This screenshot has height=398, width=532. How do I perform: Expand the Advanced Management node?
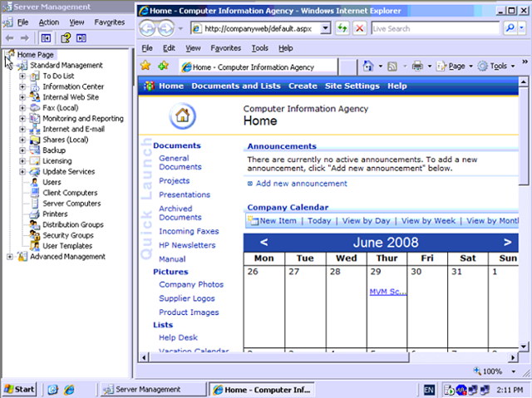click(10, 257)
